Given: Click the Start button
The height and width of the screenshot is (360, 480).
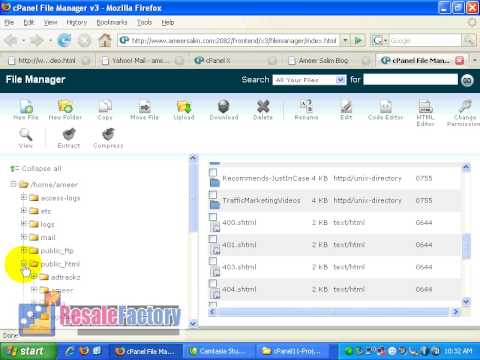Looking at the screenshot, I should [28, 351].
